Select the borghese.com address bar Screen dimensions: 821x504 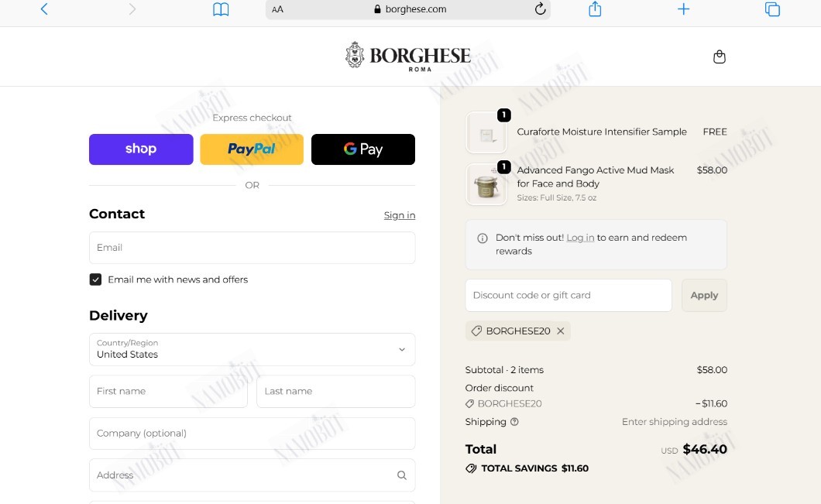click(x=408, y=9)
